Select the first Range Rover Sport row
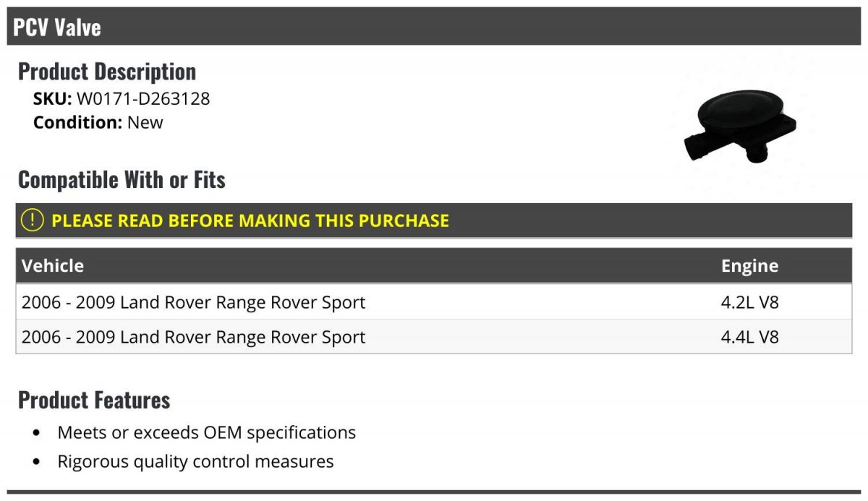This screenshot has height=501, width=868. (x=434, y=301)
